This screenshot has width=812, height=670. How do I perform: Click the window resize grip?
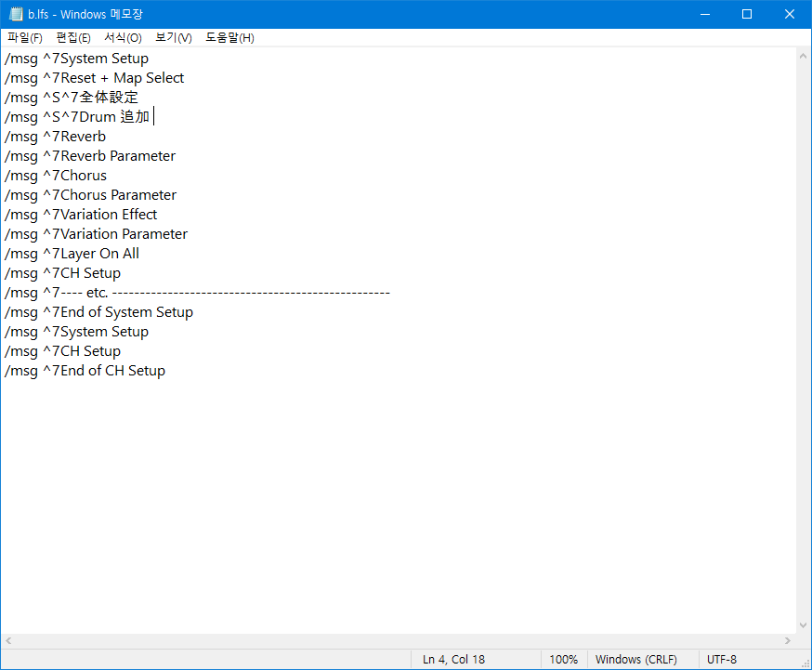805,663
